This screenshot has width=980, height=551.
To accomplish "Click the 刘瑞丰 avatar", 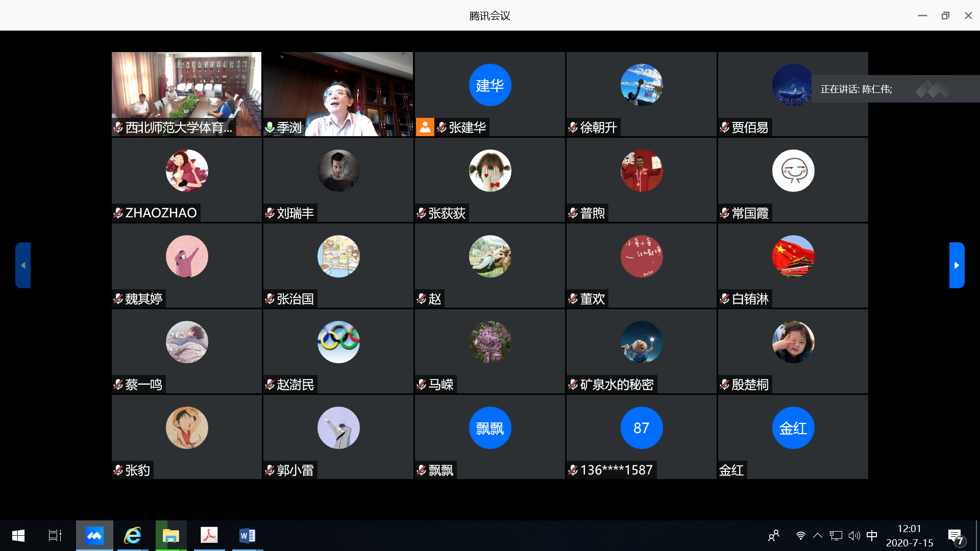I will tap(338, 170).
